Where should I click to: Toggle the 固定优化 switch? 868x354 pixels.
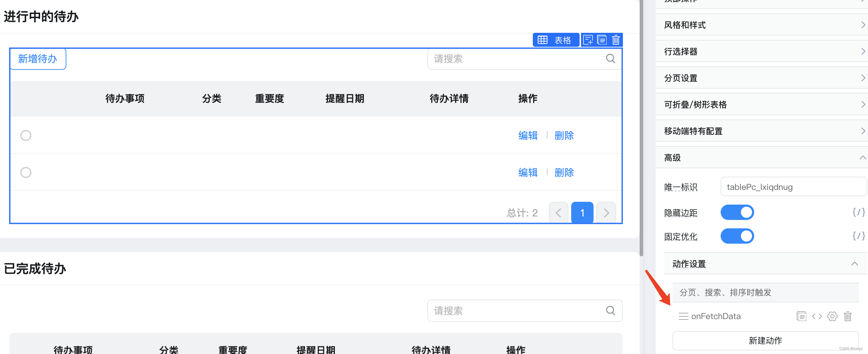(x=737, y=236)
